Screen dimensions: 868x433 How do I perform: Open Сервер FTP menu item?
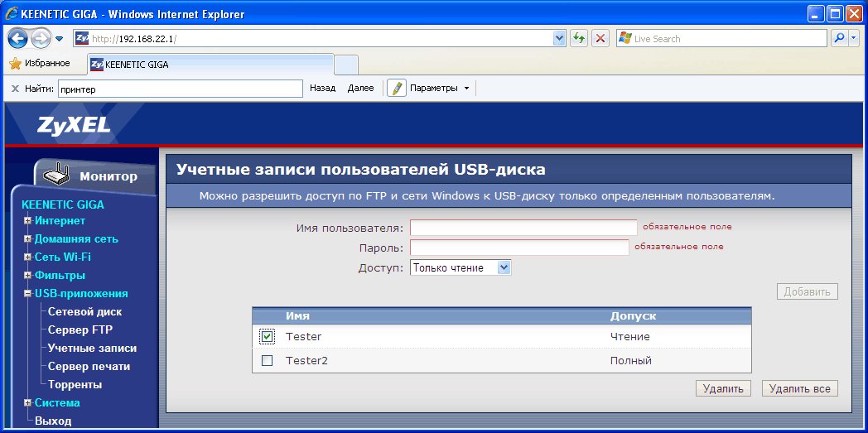tap(80, 330)
